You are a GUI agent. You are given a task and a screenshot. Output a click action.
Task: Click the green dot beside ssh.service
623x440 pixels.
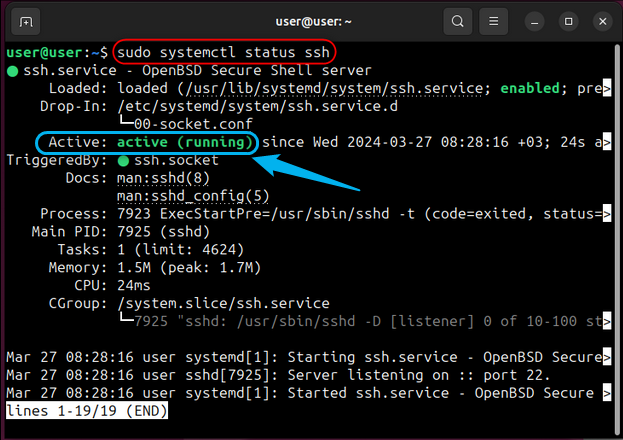tap(12, 71)
